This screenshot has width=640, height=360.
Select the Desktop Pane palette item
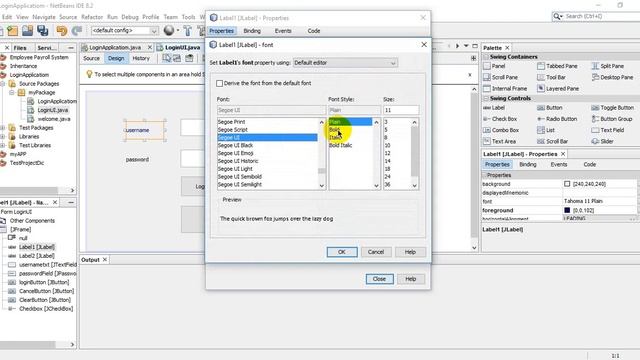tap(613, 77)
